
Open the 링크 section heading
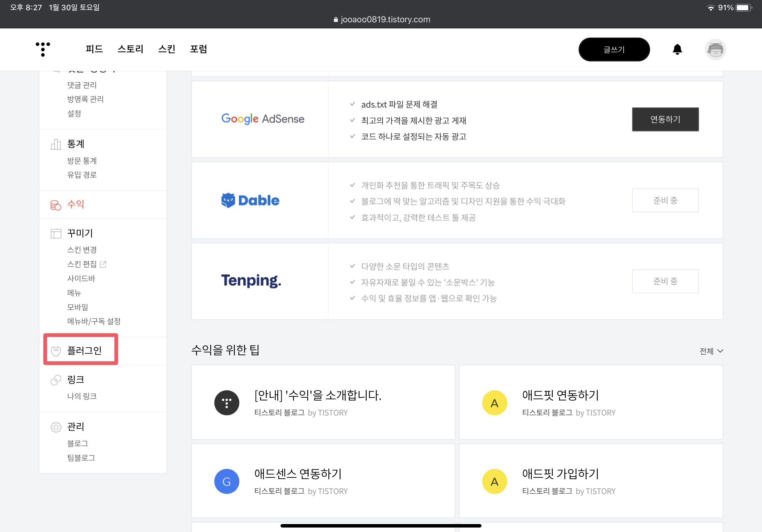(x=76, y=380)
